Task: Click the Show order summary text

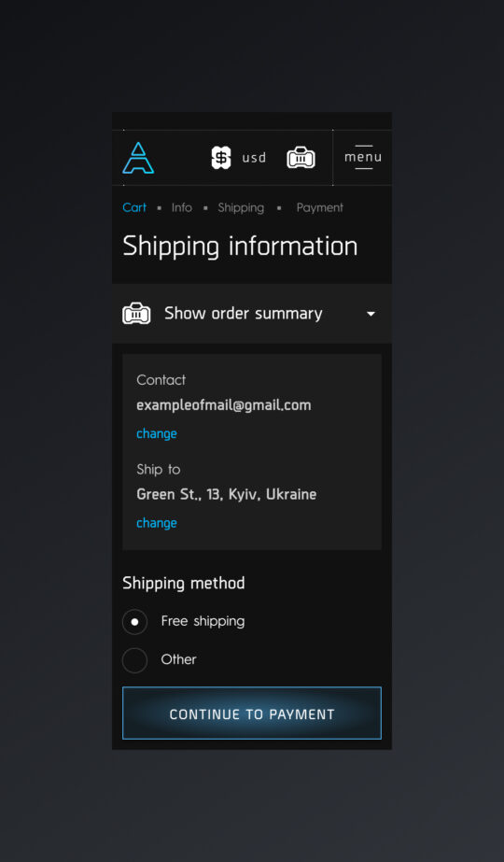Action: (244, 314)
